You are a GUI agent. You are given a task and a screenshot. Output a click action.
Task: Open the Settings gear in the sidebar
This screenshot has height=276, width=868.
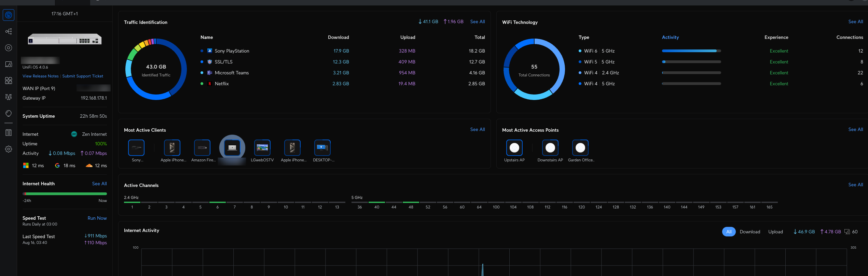[9, 149]
